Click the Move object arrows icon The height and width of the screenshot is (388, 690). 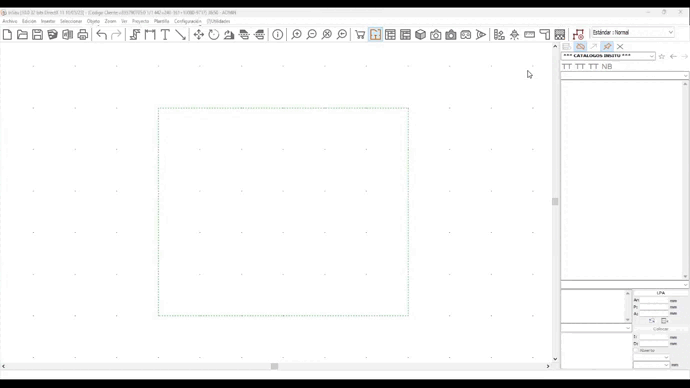[198, 34]
